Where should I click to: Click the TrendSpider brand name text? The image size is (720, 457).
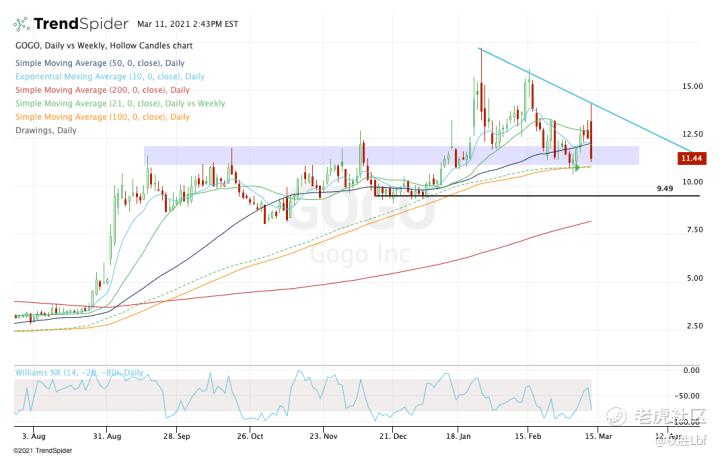[81, 24]
